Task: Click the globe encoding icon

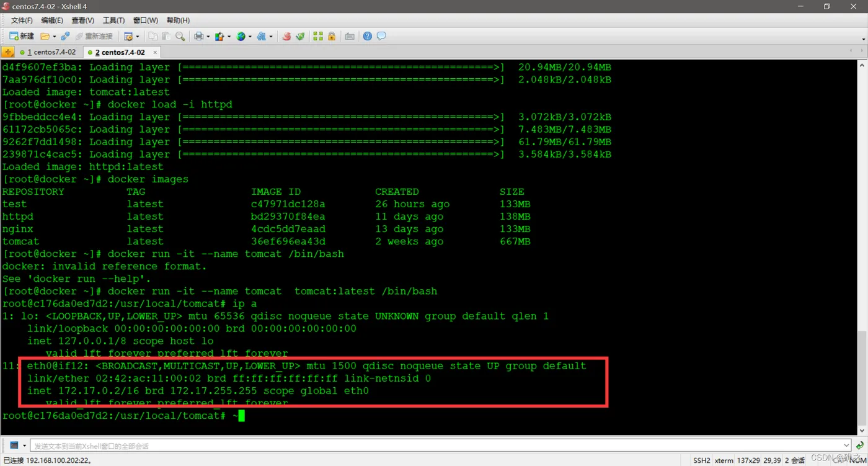Action: (241, 37)
